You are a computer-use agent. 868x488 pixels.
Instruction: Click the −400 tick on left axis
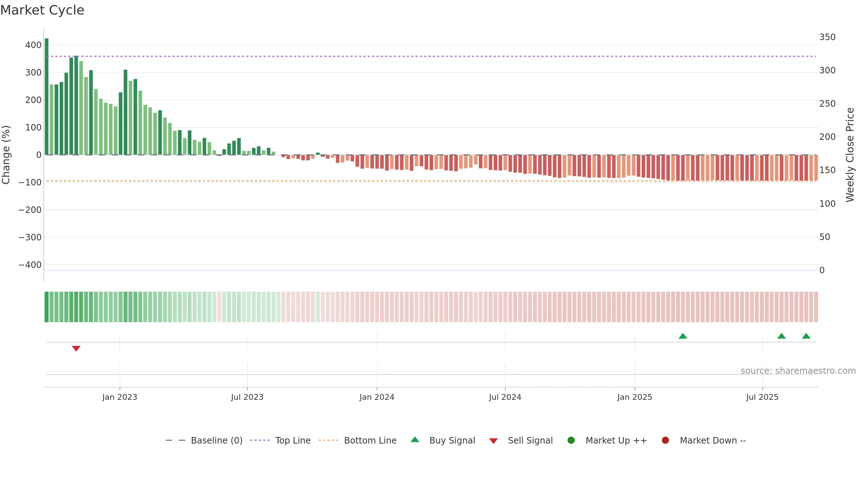click(30, 265)
